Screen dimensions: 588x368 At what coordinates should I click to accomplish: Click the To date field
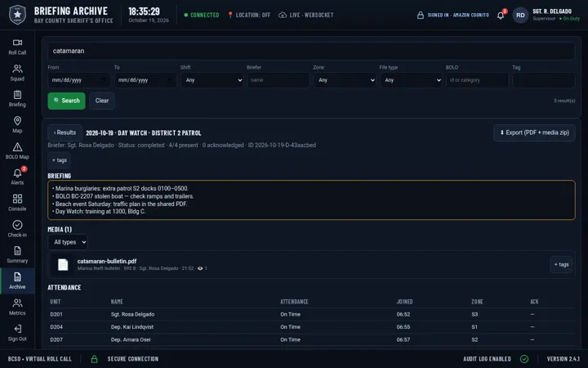[x=145, y=80]
